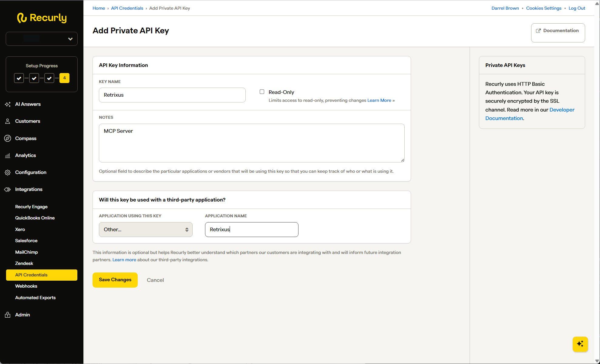
Task: Enable the Read-Only checkbox
Action: tap(262, 92)
